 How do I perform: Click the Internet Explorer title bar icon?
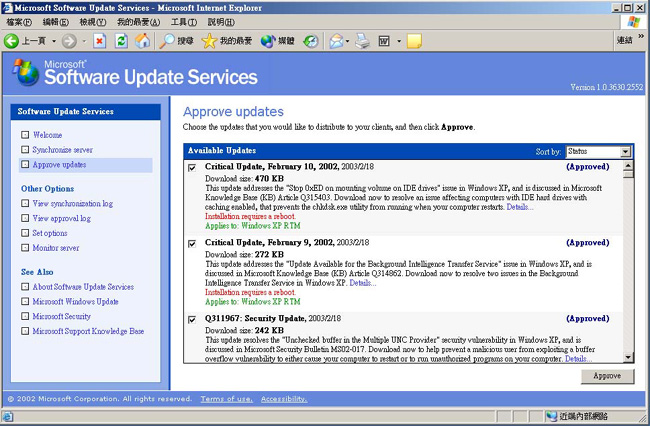point(7,7)
